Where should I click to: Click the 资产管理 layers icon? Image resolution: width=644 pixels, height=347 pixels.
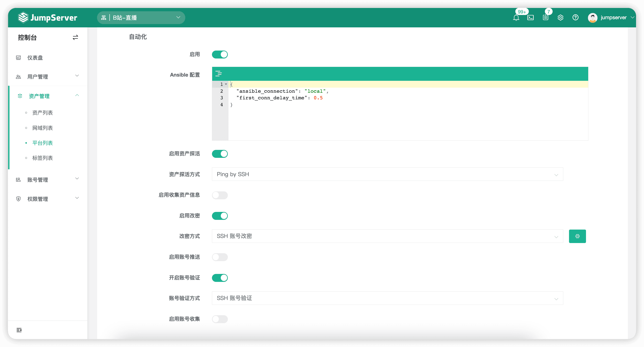pos(20,96)
